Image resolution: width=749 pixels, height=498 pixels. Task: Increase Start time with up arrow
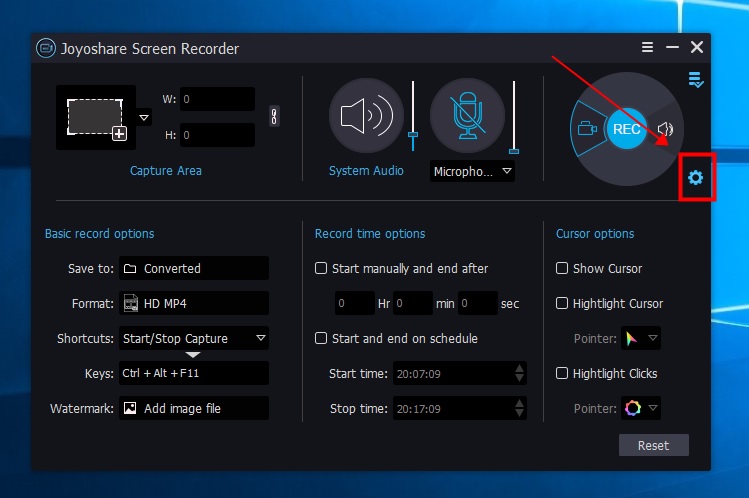coord(519,368)
